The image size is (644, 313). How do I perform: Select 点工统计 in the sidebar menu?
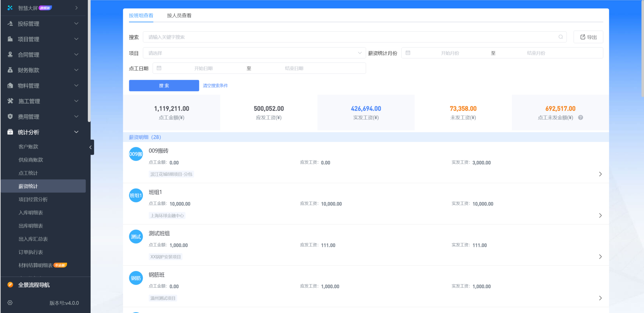pos(28,173)
